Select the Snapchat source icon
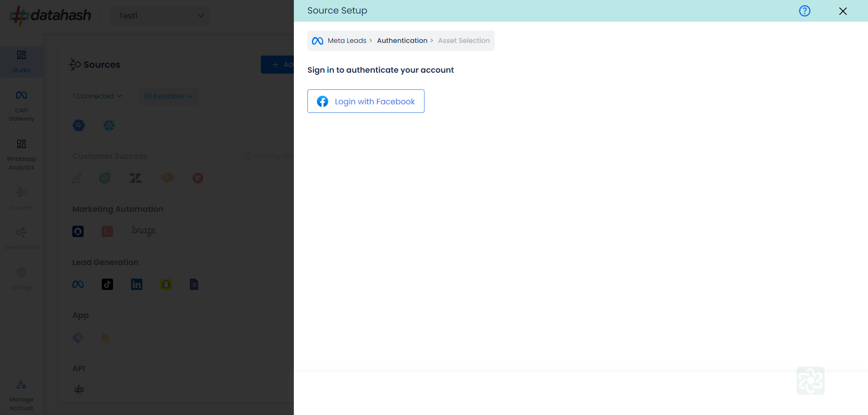Image resolution: width=868 pixels, height=415 pixels. [166, 284]
